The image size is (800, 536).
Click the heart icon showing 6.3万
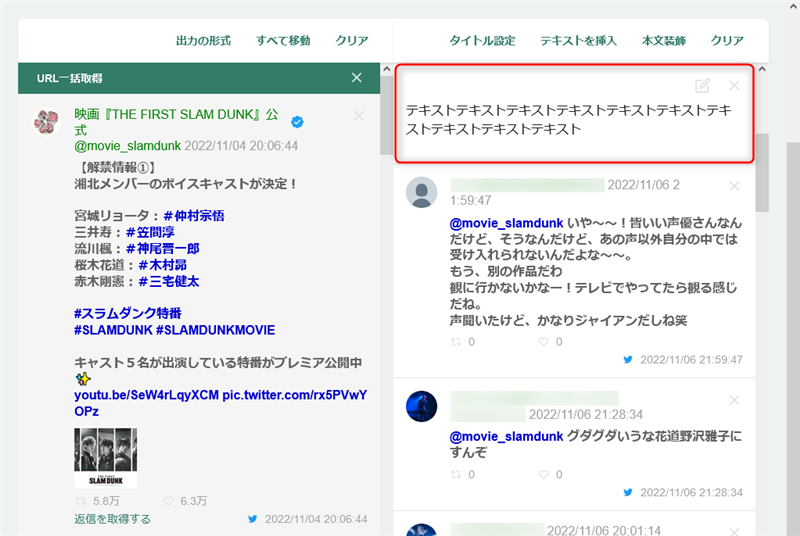pos(168,501)
